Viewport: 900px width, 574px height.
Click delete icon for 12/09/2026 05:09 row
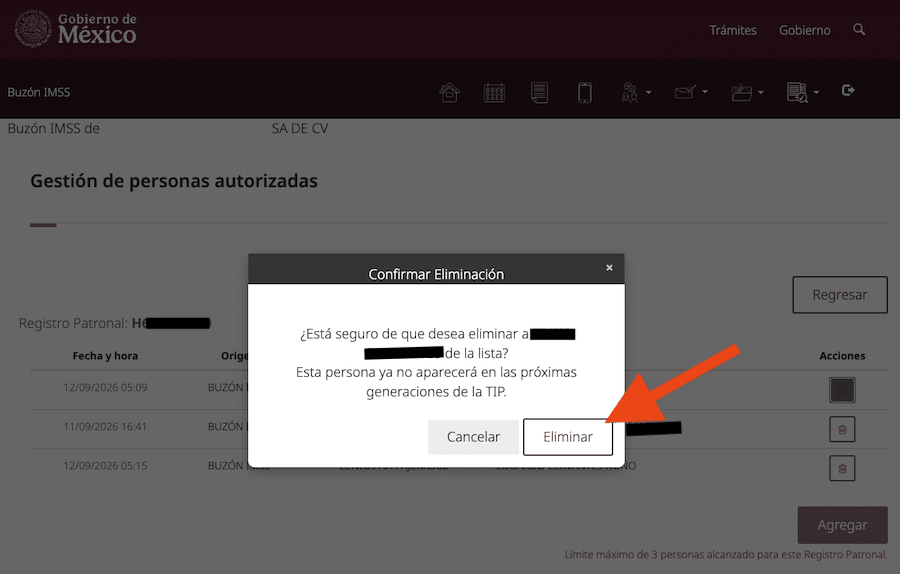tap(842, 390)
